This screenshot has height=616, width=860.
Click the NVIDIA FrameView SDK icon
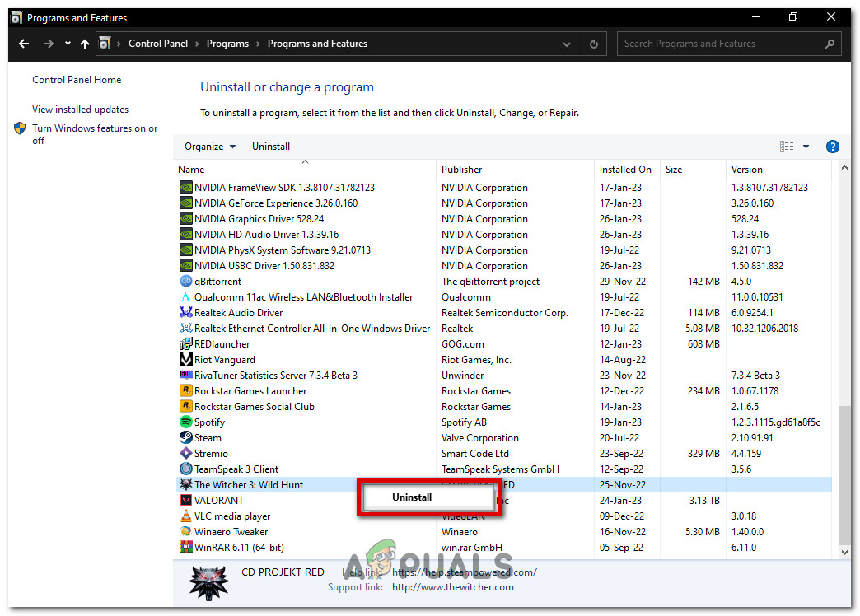pyautogui.click(x=186, y=187)
